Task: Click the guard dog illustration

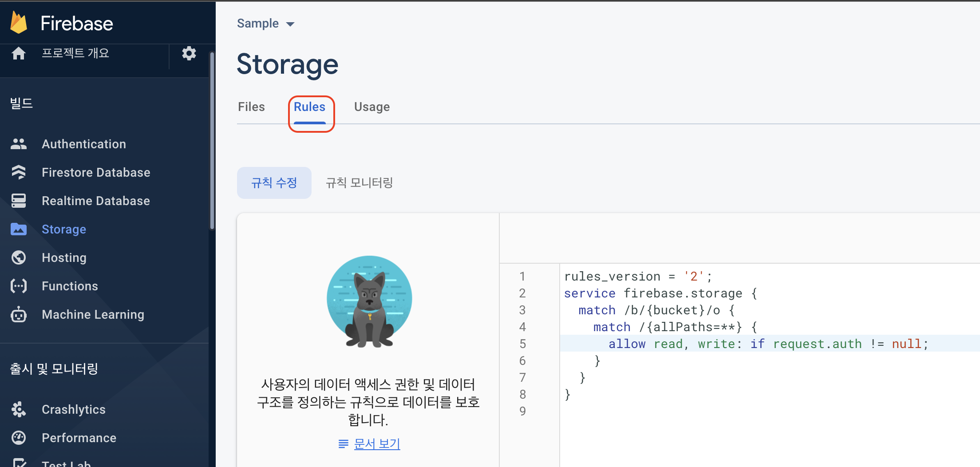Action: click(369, 301)
